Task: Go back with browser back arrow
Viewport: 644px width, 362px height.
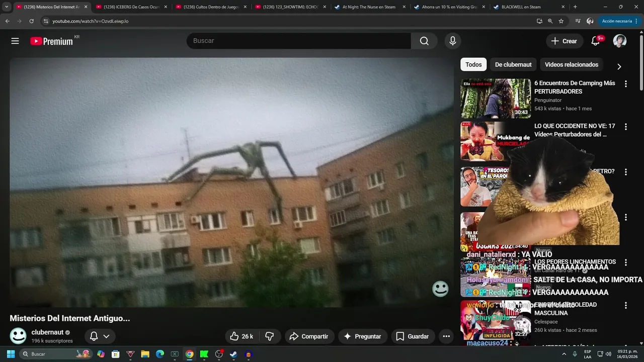Action: tap(7, 21)
